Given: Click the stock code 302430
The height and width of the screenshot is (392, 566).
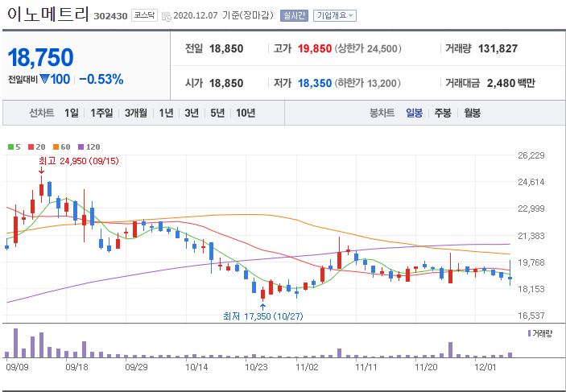Looking at the screenshot, I should (110, 16).
